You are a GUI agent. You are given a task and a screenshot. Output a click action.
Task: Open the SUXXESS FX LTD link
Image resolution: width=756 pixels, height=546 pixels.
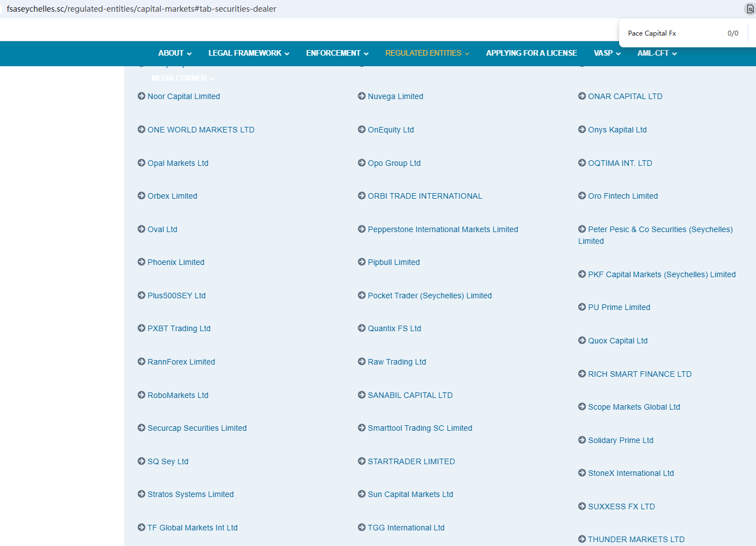tap(621, 506)
